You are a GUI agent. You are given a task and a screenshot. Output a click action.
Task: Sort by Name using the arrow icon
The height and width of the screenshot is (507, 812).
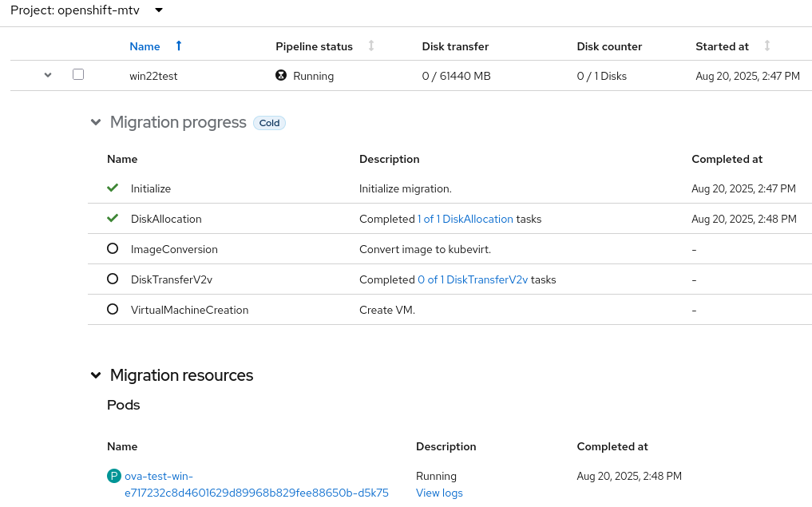pos(178,46)
